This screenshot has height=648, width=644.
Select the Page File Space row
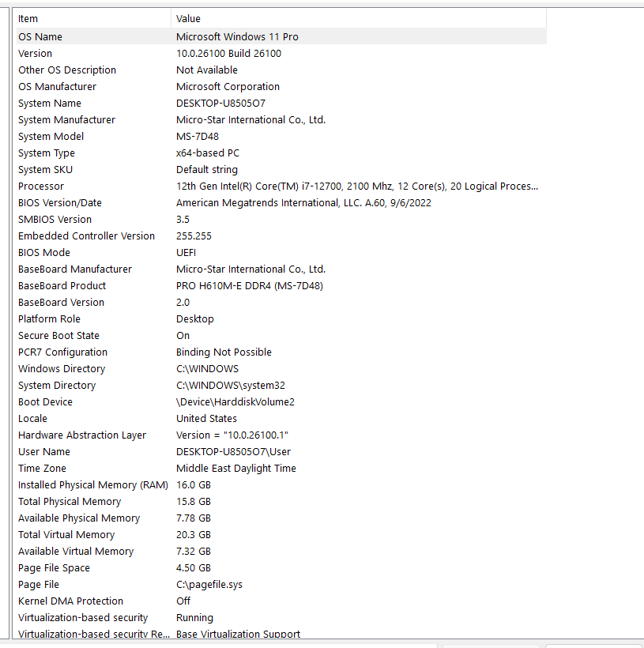(x=281, y=568)
